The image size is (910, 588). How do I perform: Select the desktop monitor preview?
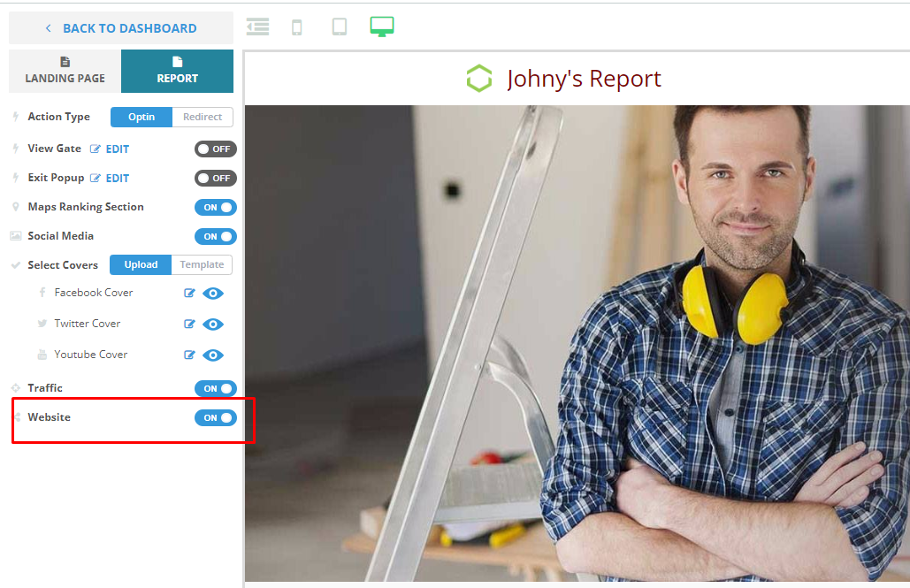click(382, 27)
